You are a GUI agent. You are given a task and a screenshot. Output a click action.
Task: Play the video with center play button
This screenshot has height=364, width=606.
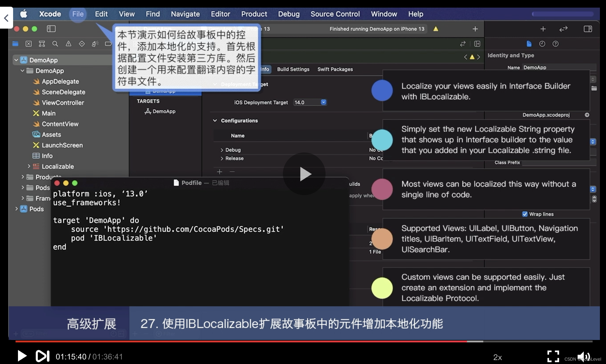pos(304,174)
